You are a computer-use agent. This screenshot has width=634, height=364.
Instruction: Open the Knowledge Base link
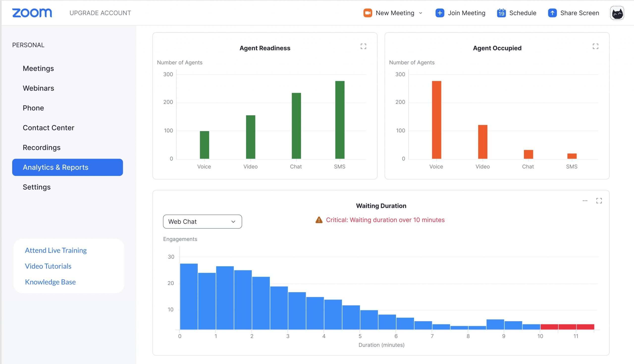50,282
